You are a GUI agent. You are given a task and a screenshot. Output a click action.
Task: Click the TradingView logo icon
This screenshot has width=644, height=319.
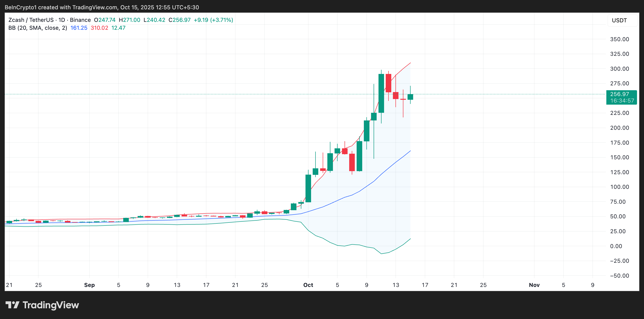click(x=12, y=305)
